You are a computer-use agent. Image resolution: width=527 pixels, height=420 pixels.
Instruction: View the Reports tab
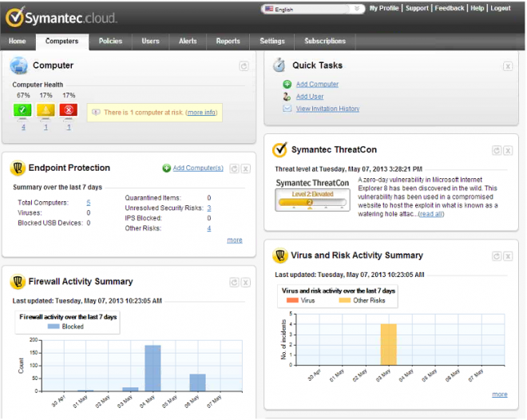click(x=228, y=41)
